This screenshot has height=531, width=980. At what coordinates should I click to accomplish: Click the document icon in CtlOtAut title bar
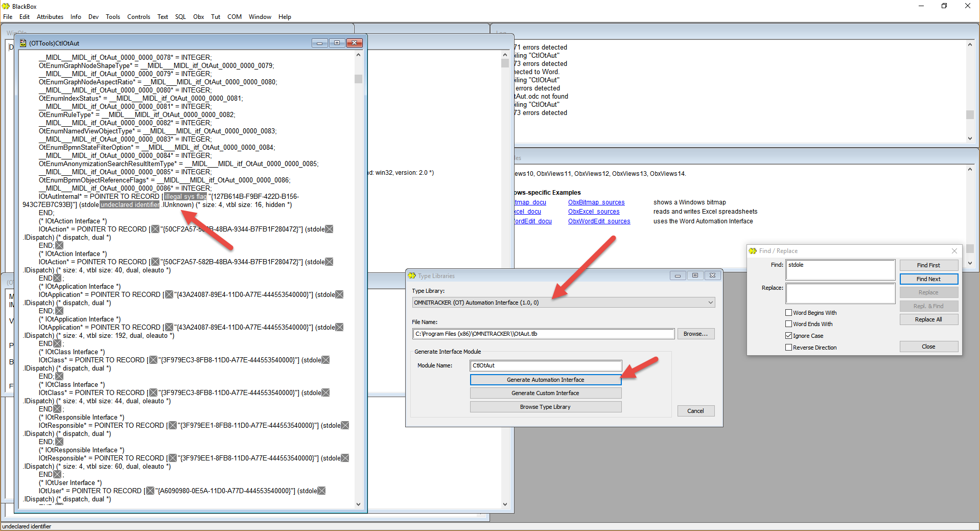pyautogui.click(x=23, y=43)
